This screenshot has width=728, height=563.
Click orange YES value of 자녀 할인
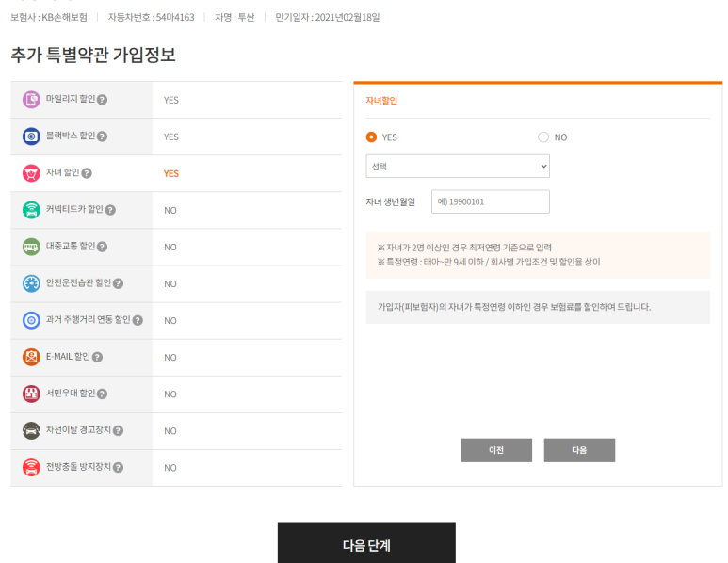coord(170,173)
